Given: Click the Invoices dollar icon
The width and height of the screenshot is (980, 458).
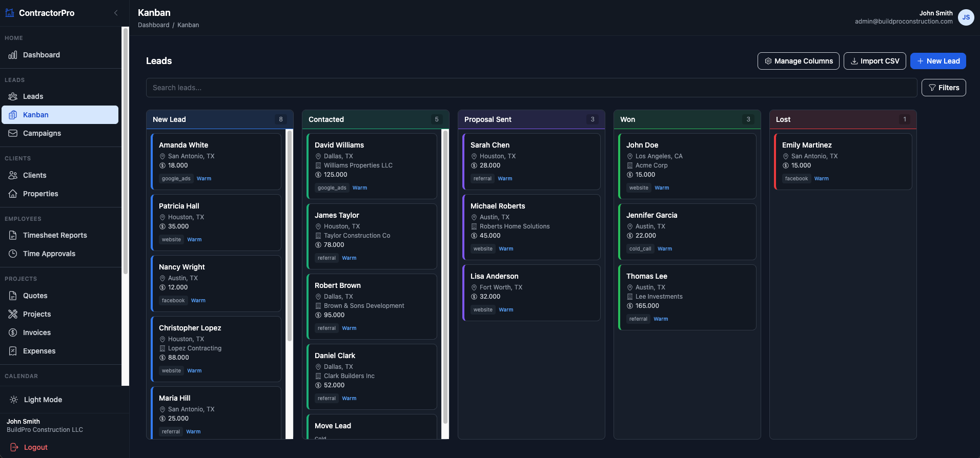Looking at the screenshot, I should tap(13, 332).
